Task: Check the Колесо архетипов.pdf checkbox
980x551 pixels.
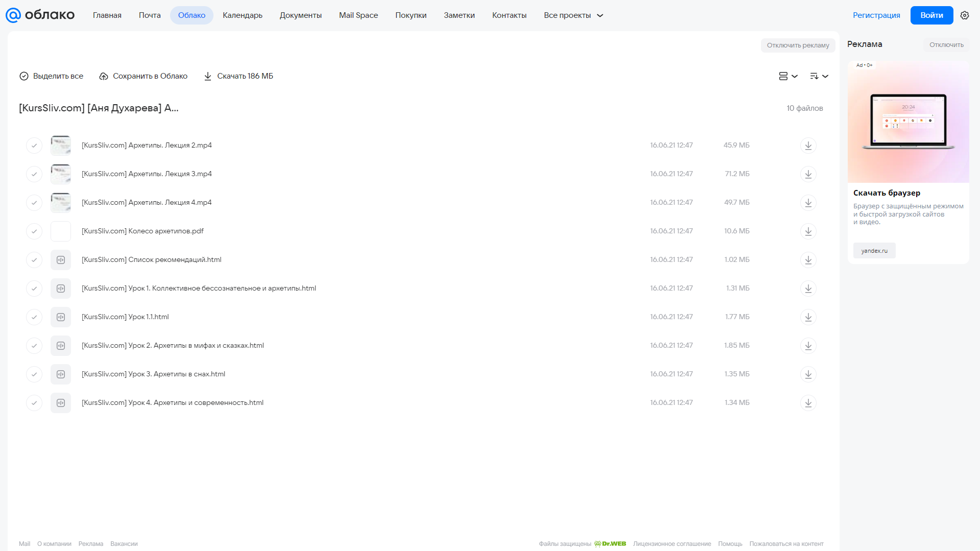Action: pyautogui.click(x=34, y=231)
